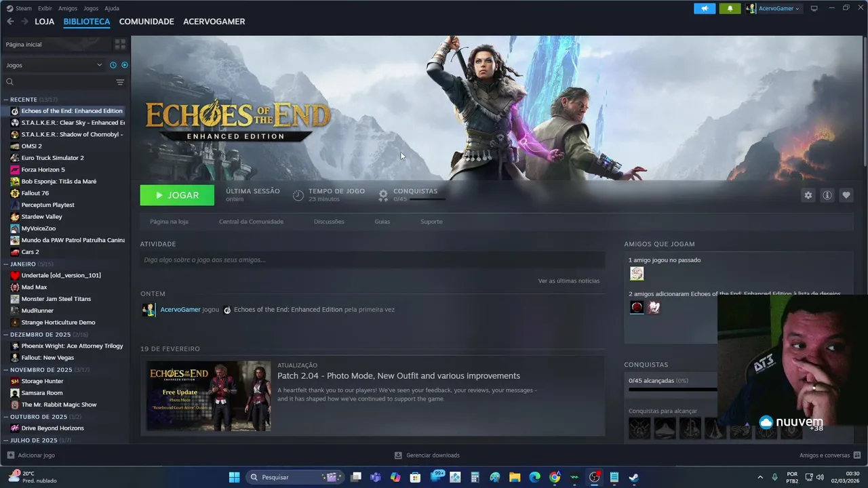Open Discussões link

(329, 222)
